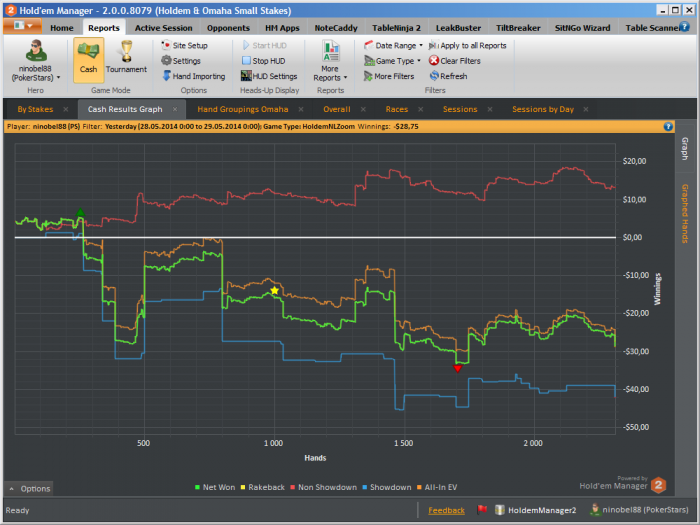Select Graphed Hands side tab
Screen dimensions: 700x525
(685, 213)
